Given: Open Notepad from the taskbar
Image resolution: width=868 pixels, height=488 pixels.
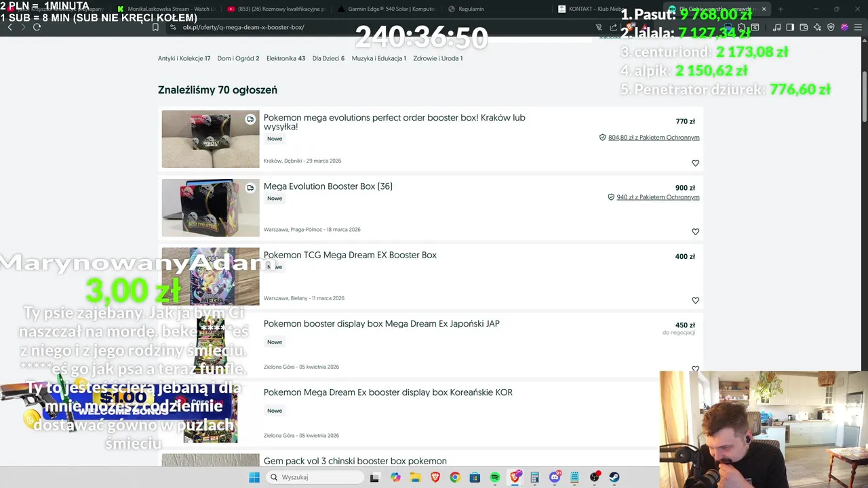Looking at the screenshot, I should pyautogui.click(x=574, y=477).
